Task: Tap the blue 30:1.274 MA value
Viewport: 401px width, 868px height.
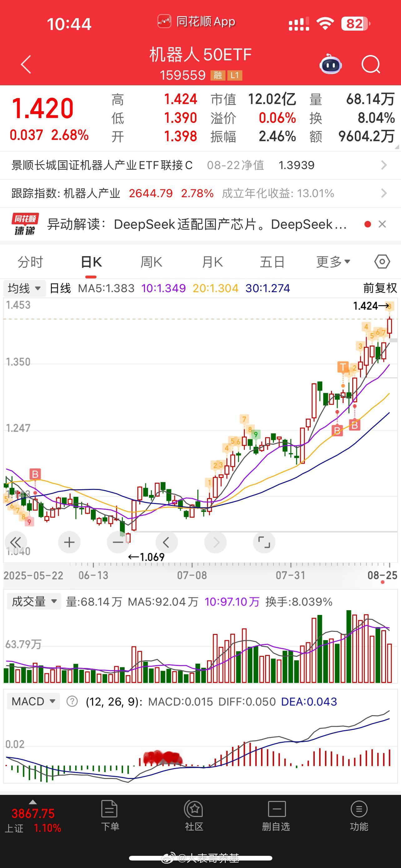Action: (268, 288)
